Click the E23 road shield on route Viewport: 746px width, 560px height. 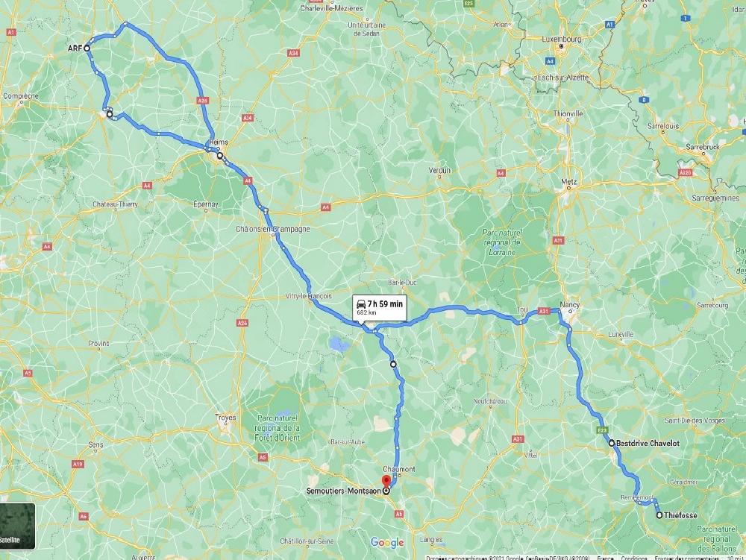click(x=602, y=430)
